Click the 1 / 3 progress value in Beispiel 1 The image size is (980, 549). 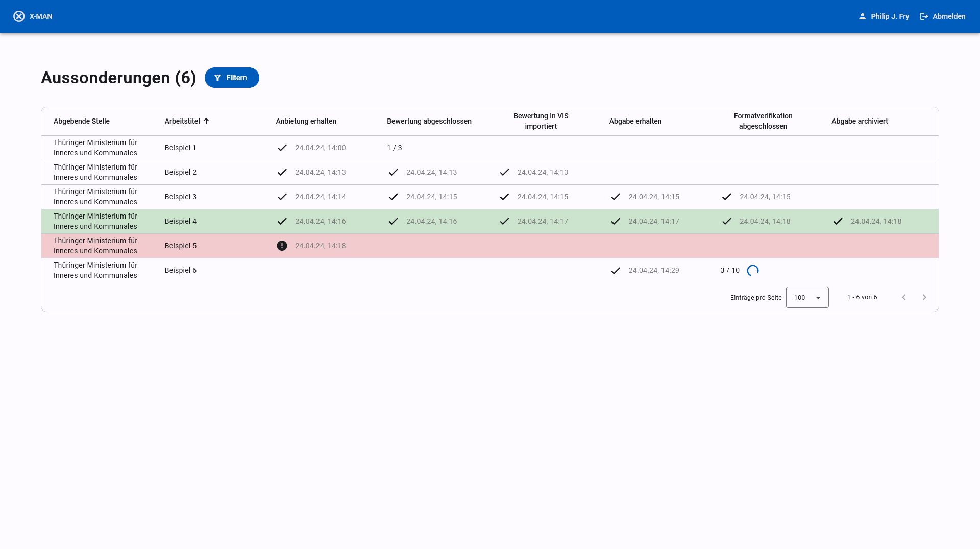pyautogui.click(x=395, y=148)
